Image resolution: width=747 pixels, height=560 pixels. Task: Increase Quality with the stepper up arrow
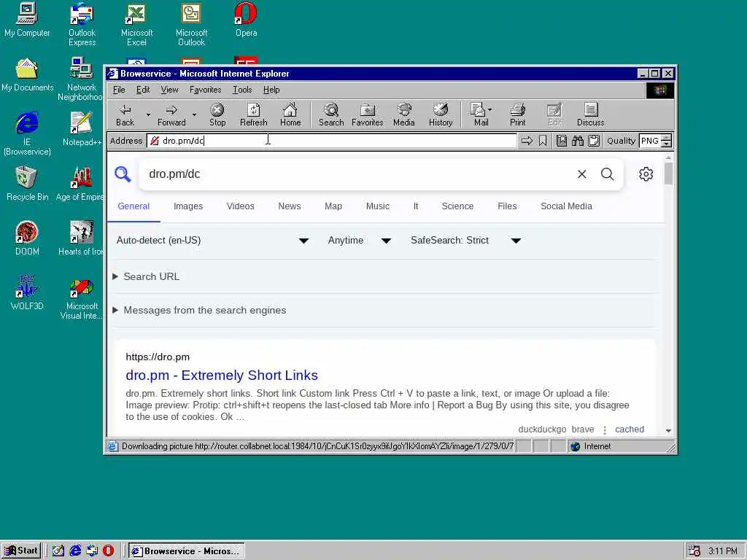(667, 137)
